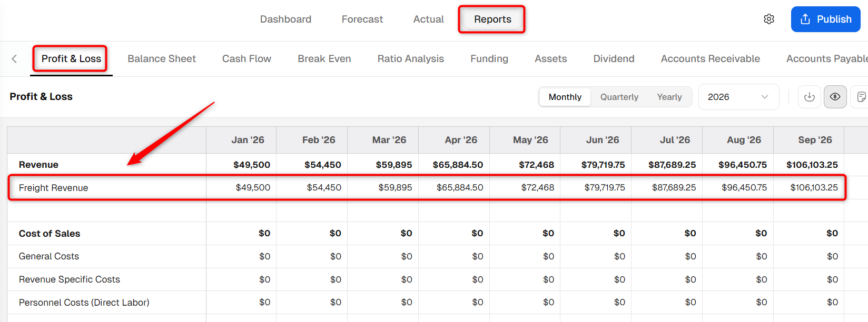Screen dimensions: 868x322
Task: Click the download report icon
Action: pos(810,97)
